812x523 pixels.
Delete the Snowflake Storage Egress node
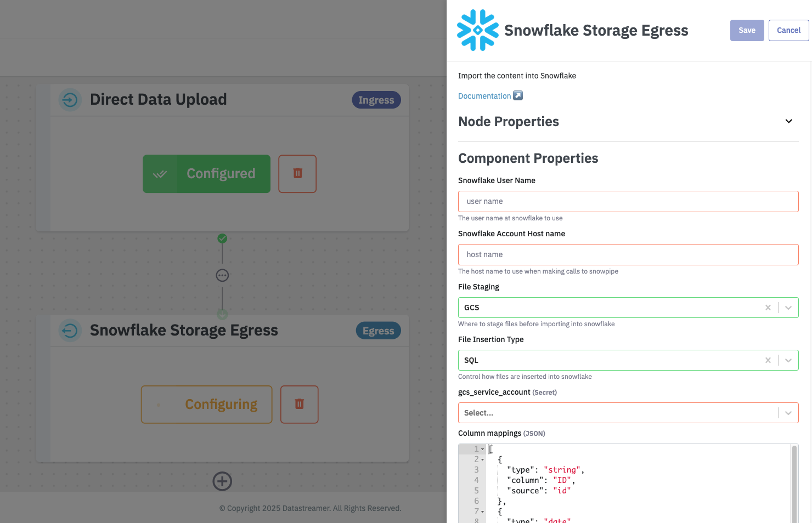(x=300, y=405)
